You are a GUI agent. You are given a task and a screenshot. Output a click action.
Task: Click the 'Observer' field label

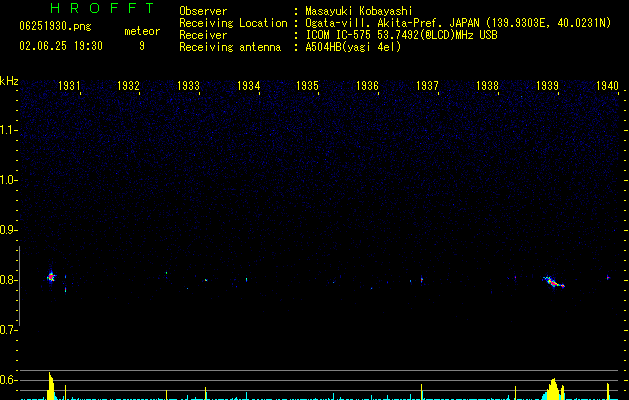(x=203, y=11)
